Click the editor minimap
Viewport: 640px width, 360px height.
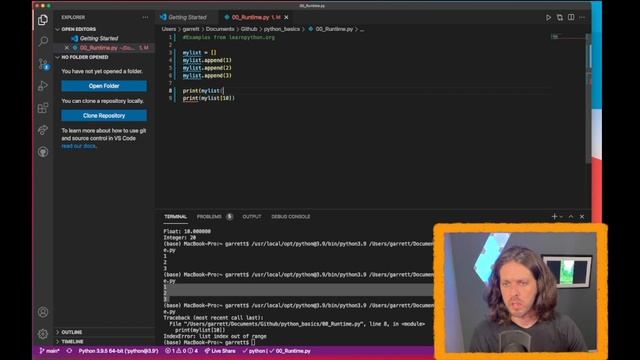(x=568, y=37)
